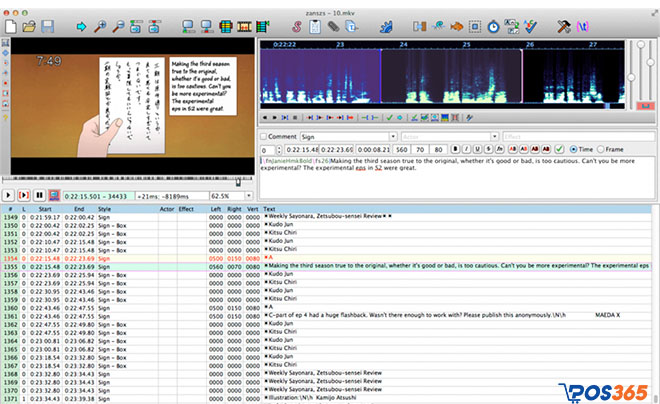Screen dimensions: 660x404
Task: Pause the video playback
Action: (39, 195)
